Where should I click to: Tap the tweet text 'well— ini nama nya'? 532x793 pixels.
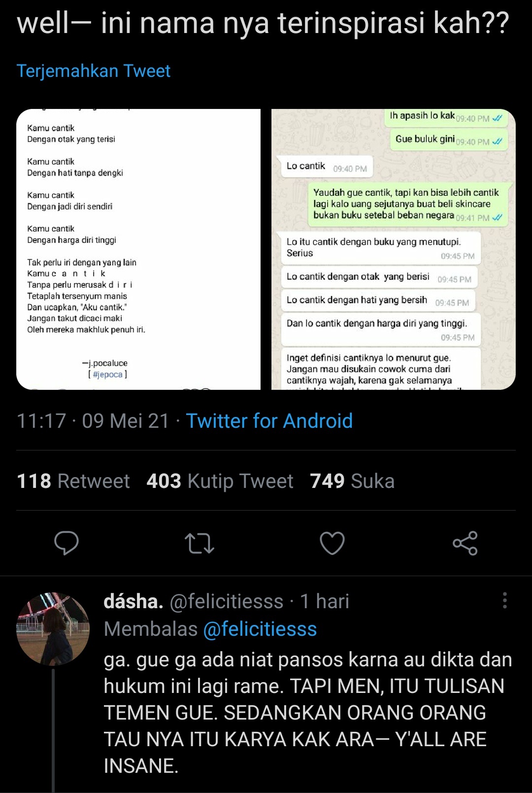point(263,23)
